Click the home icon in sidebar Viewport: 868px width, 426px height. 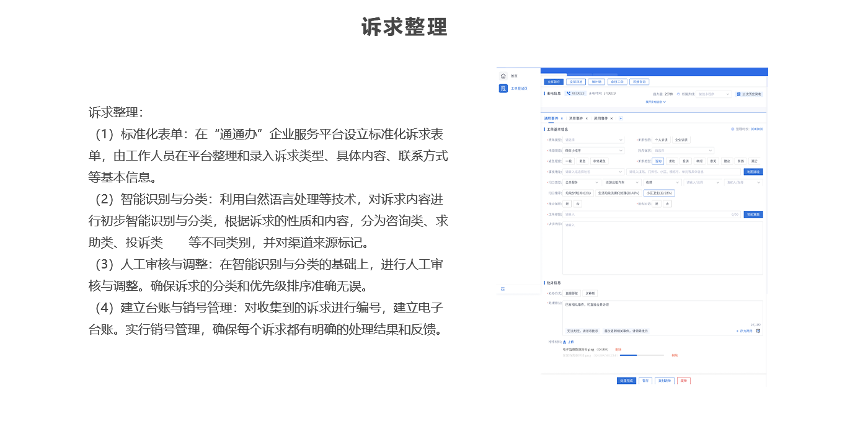(x=503, y=76)
